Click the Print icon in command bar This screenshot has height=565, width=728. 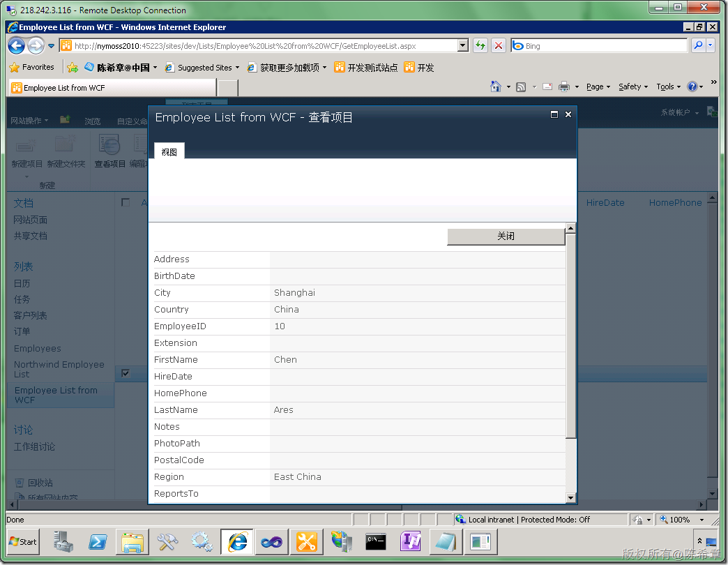[x=564, y=86]
